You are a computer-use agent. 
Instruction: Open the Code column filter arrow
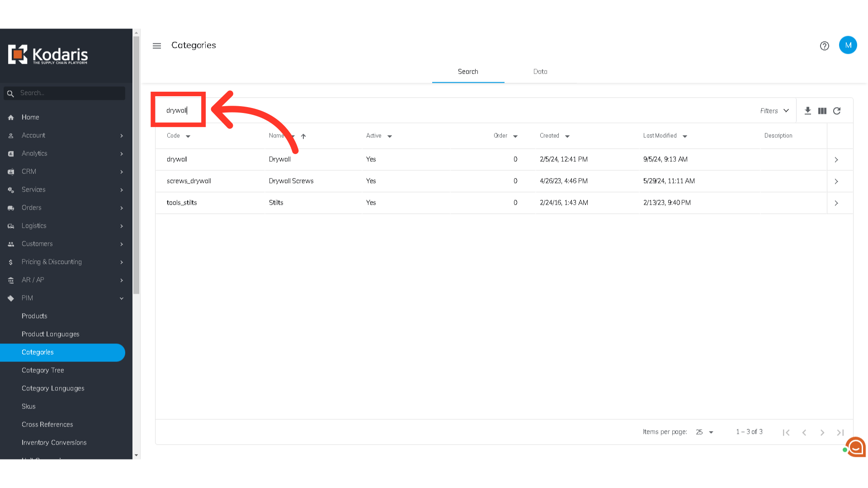188,136
